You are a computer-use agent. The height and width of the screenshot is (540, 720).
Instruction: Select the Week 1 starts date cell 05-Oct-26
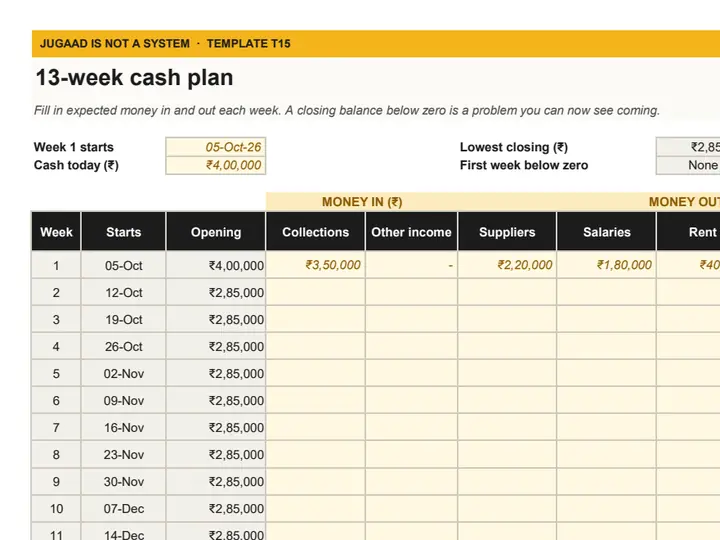[216, 147]
